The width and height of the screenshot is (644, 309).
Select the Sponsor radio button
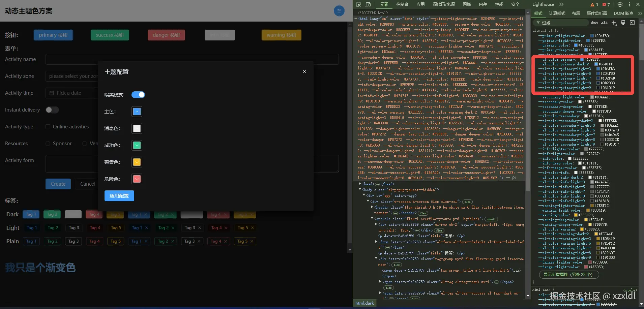click(48, 144)
